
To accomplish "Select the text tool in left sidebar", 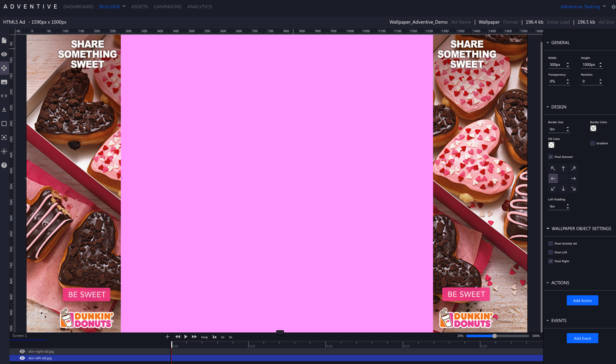I will pos(4,110).
